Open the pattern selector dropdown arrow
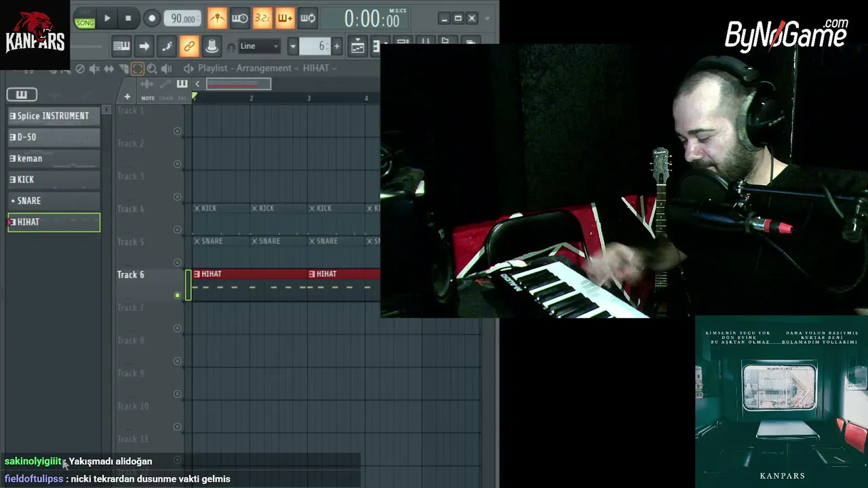 (293, 46)
